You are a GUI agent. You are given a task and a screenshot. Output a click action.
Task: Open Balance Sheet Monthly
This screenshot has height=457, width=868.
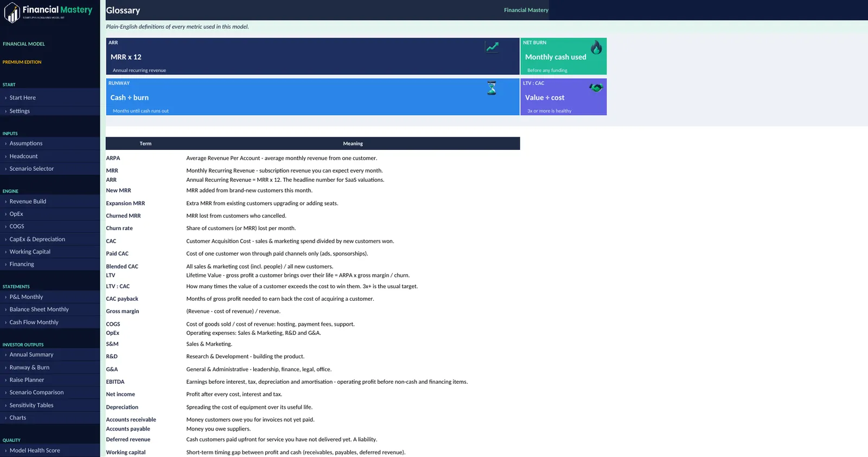[50, 309]
